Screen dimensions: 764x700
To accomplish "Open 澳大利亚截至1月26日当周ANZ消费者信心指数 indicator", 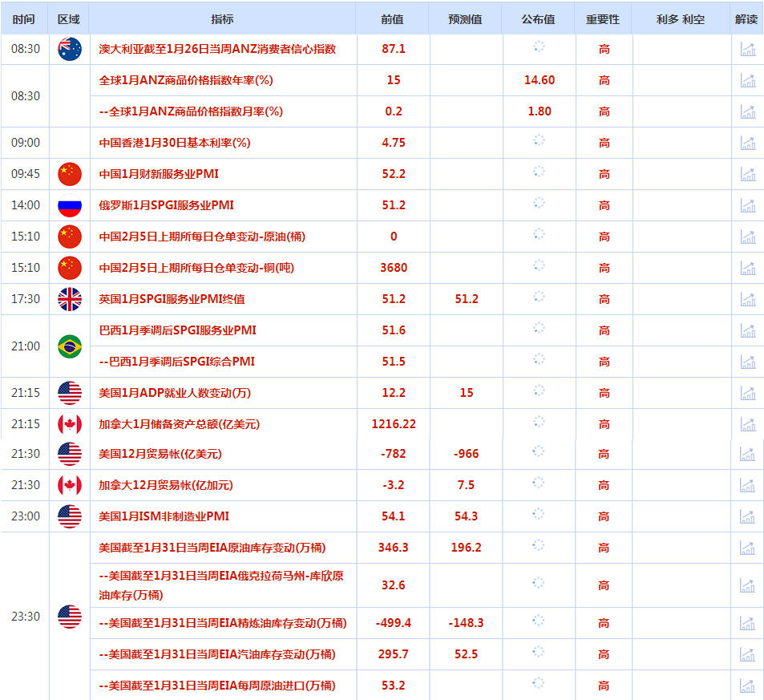I will tap(217, 49).
